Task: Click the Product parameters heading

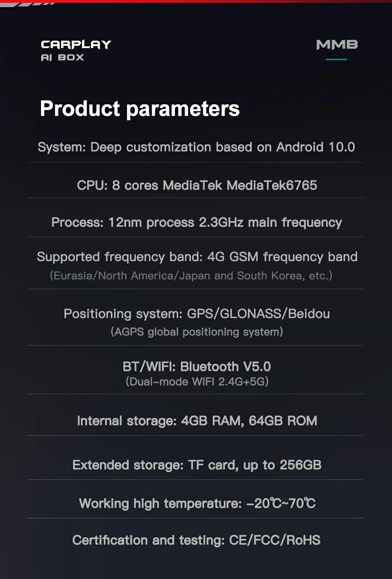Action: 140,108
